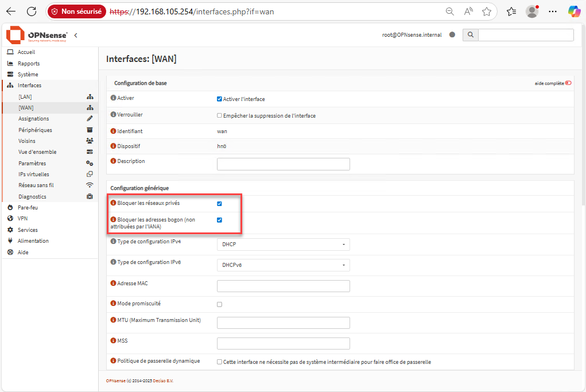
Task: Click the Copilot icon in browser toolbar
Action: click(574, 11)
